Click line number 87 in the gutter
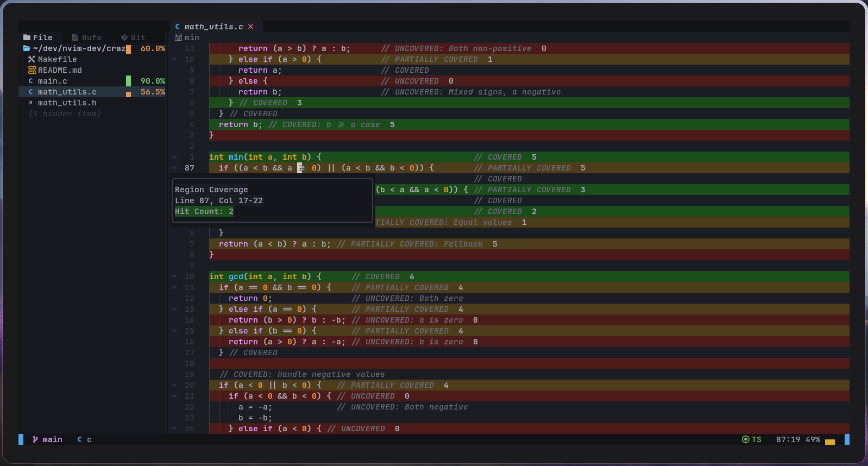The width and height of the screenshot is (868, 466). (x=189, y=168)
